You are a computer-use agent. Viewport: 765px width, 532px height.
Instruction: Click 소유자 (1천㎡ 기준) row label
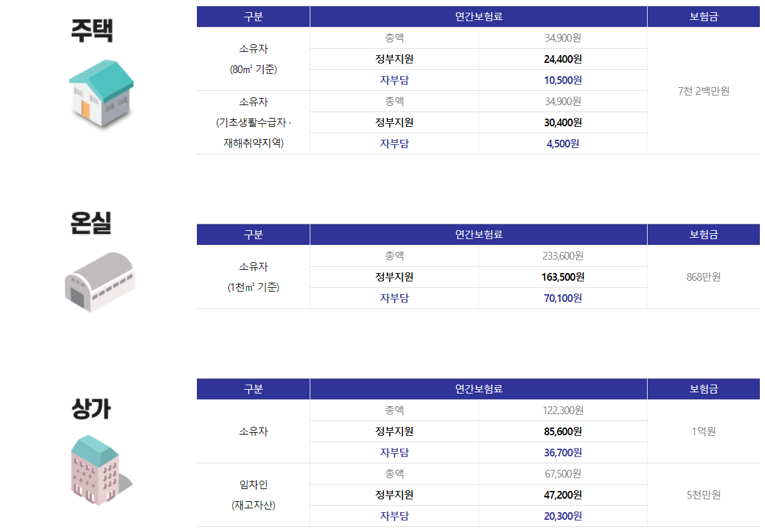253,277
